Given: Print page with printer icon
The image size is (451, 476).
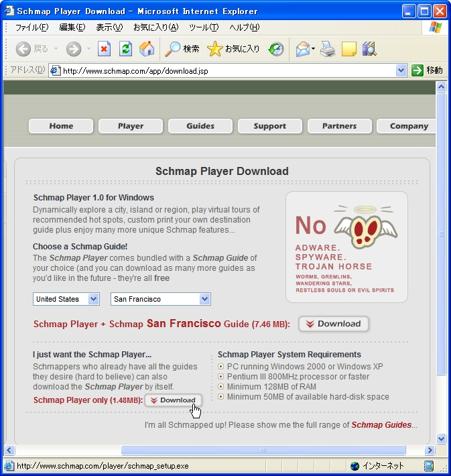Looking at the screenshot, I should [328, 49].
